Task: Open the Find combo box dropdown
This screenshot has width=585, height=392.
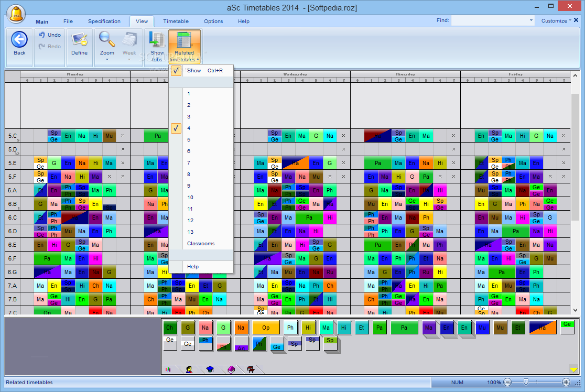Action: pos(531,20)
